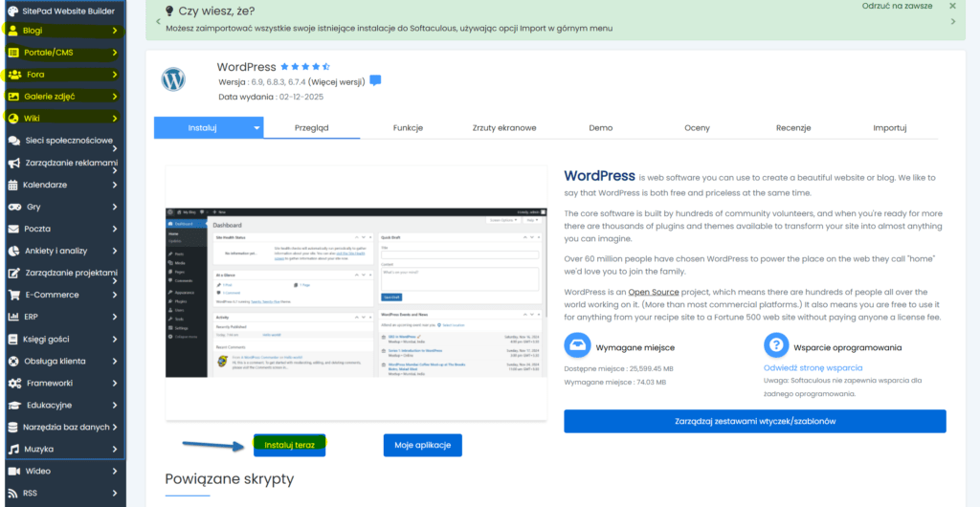The width and height of the screenshot is (980, 507).
Task: Click the Open Source link
Action: coord(655,292)
